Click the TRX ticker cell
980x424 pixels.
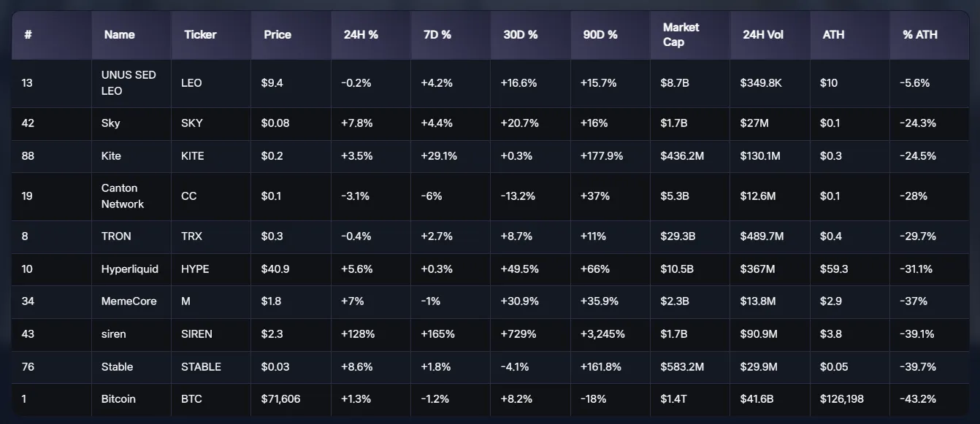(191, 236)
